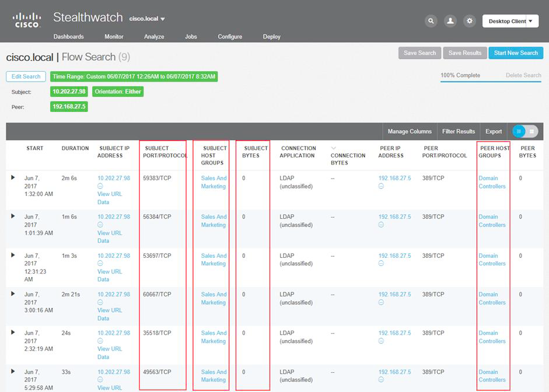The image size is (549, 392).
Task: Open the Jobs menu
Action: click(191, 36)
